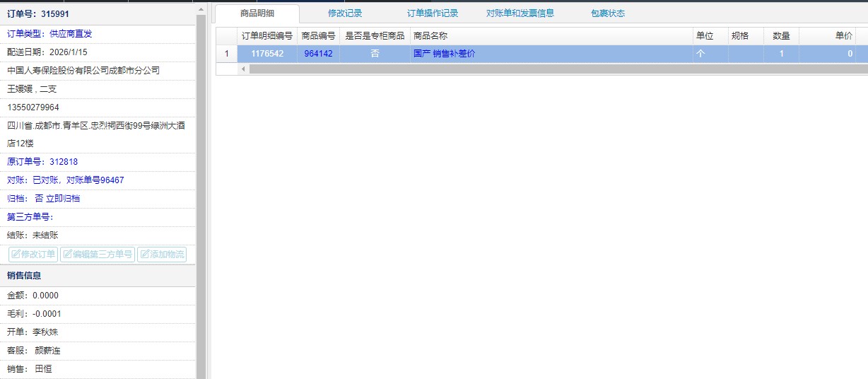Screen dimensions: 868x379
Task: Click the grid's horizontal scrollbar track
Action: pyautogui.click(x=551, y=69)
